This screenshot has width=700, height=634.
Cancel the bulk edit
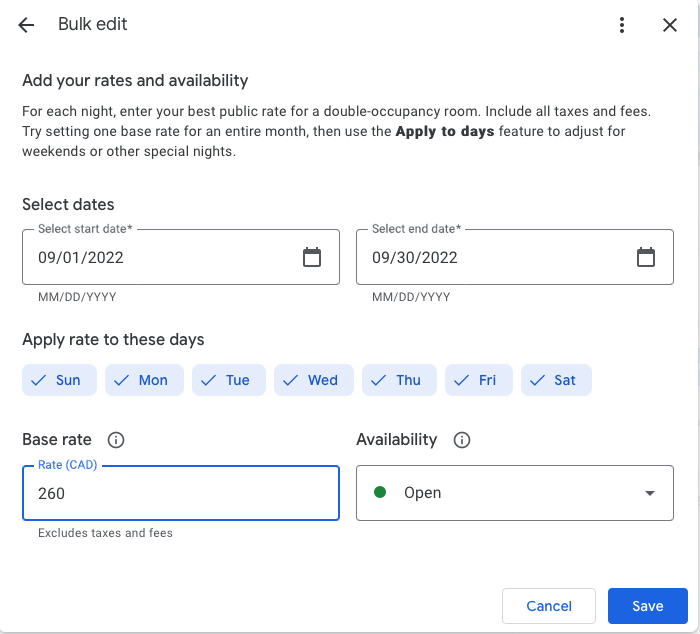pos(549,606)
